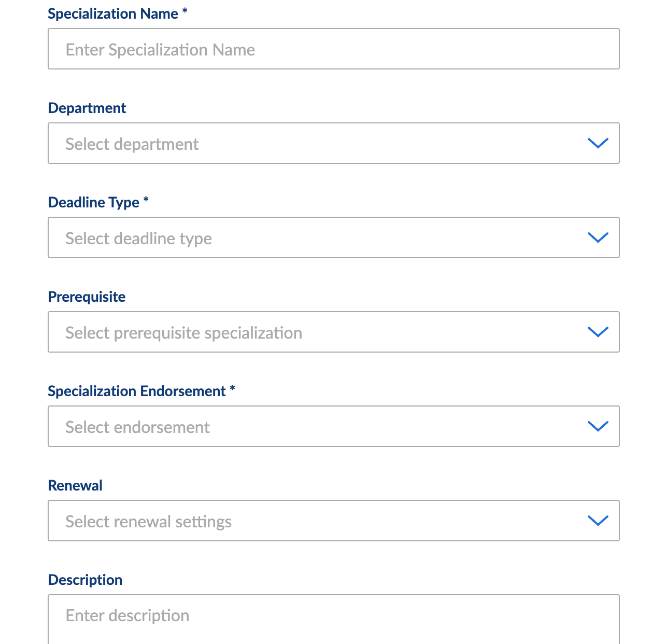
Task: Click the Renewal field's chevron arrow icon
Action: coord(598,521)
